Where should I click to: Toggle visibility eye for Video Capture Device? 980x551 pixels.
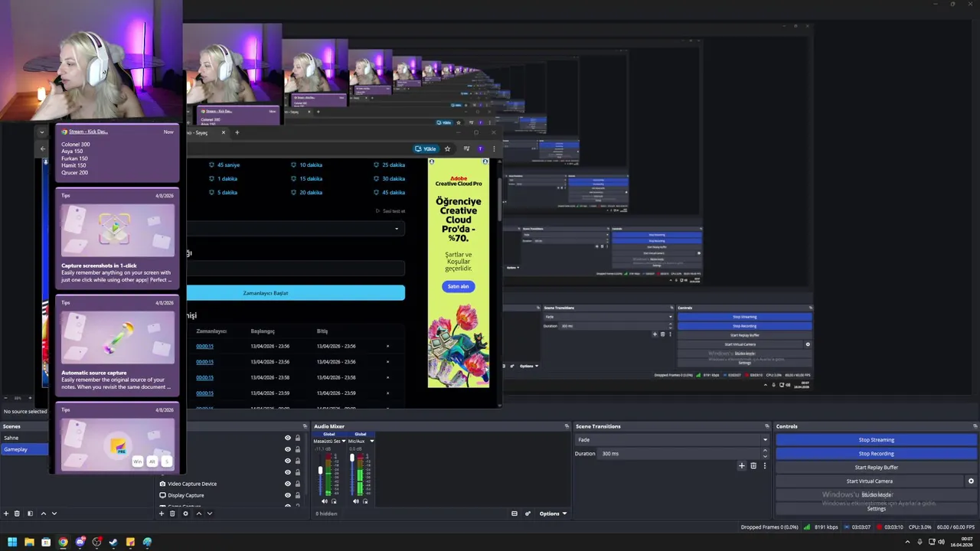(288, 484)
